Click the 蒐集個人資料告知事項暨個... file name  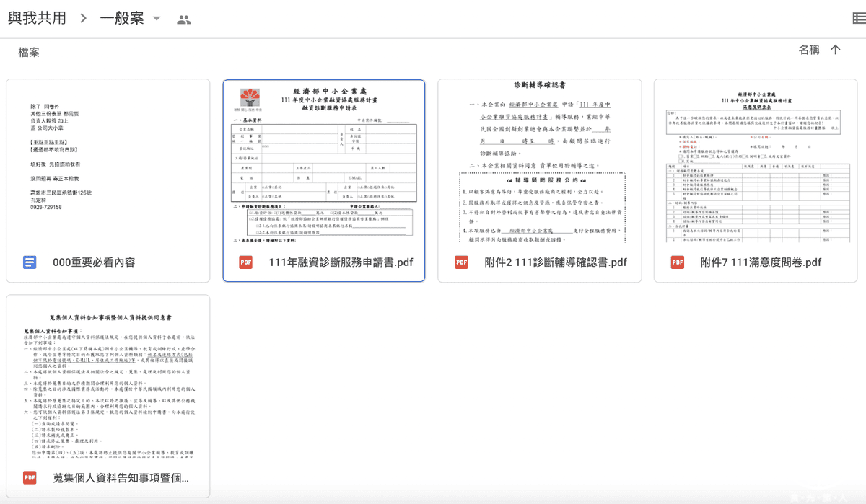(121, 478)
